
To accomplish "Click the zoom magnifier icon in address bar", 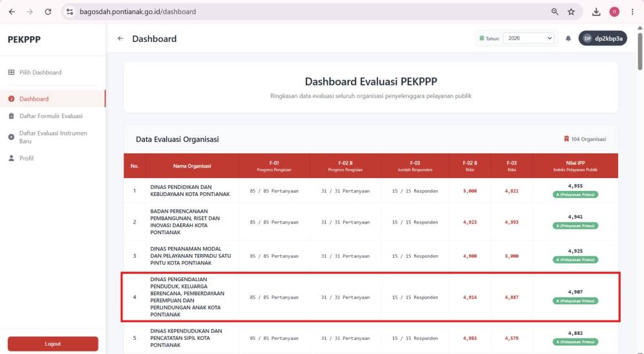I will tap(554, 12).
